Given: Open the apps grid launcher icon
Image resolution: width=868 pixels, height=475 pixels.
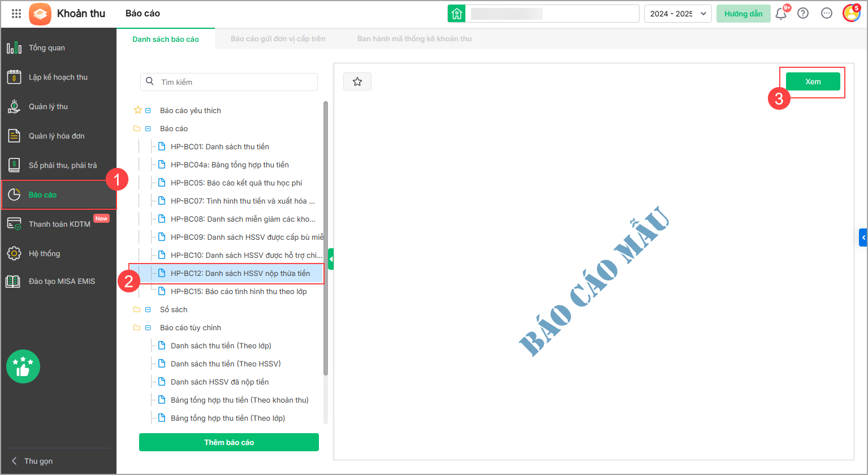Looking at the screenshot, I should coord(16,14).
